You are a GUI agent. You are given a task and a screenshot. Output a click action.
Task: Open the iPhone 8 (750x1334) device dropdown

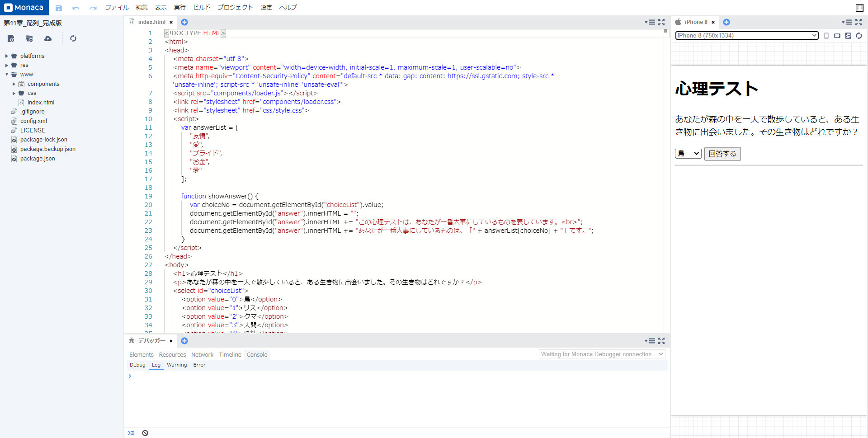747,36
